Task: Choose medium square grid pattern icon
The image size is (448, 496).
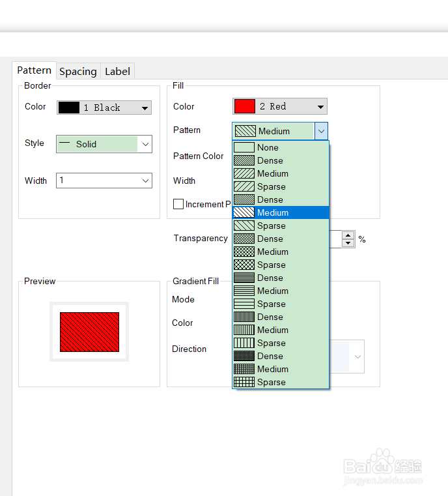Action: click(x=244, y=369)
